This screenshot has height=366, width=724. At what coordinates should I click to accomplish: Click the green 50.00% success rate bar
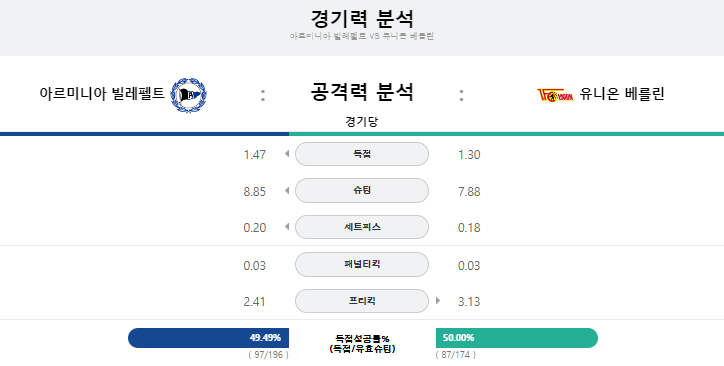pos(517,338)
